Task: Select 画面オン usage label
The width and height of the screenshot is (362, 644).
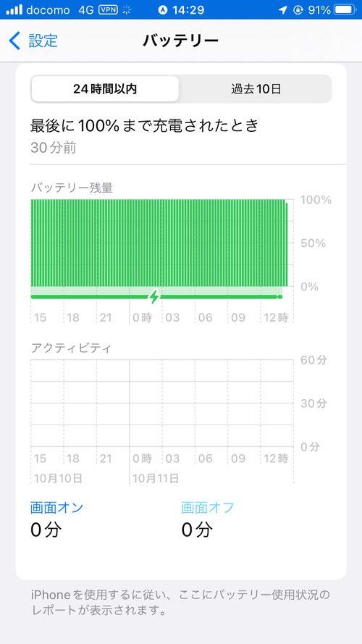Action: tap(56, 508)
